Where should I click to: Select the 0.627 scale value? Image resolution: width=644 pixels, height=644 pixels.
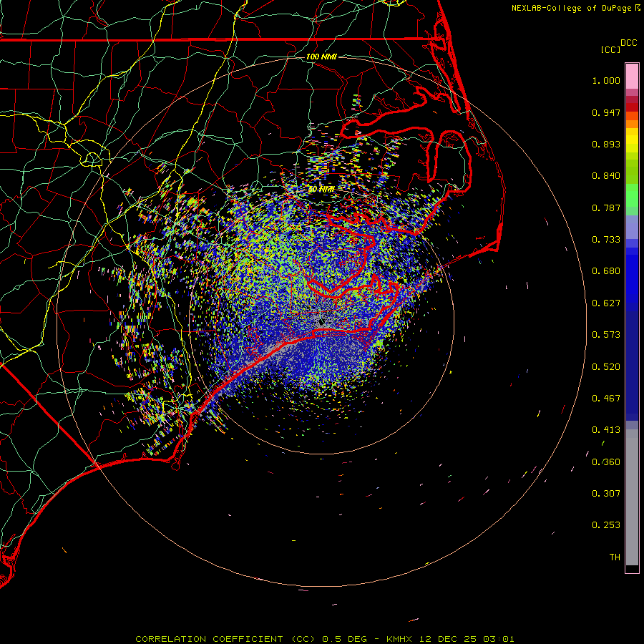click(606, 303)
